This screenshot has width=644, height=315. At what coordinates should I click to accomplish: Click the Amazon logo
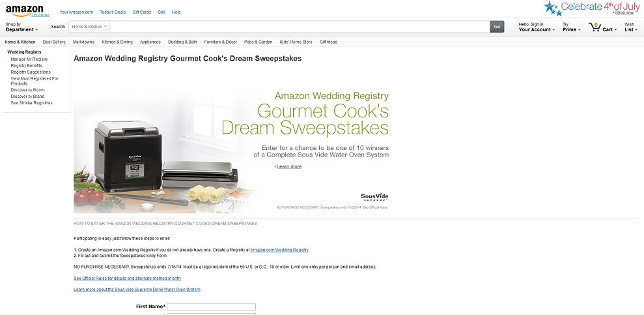point(24,10)
